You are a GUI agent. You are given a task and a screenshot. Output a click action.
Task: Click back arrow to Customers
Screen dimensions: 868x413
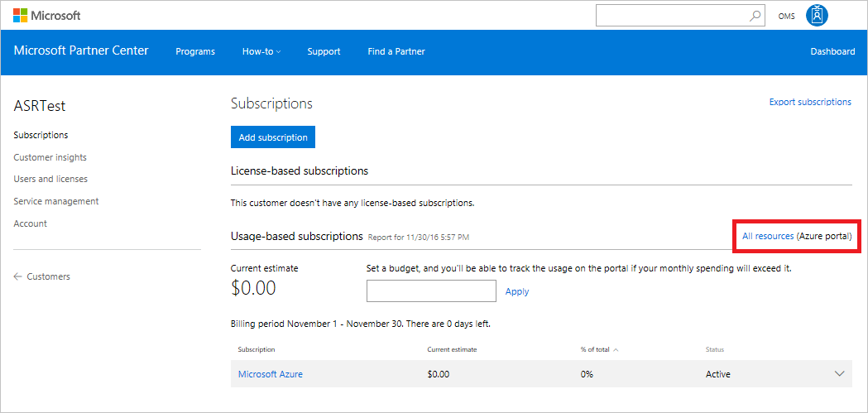point(18,276)
